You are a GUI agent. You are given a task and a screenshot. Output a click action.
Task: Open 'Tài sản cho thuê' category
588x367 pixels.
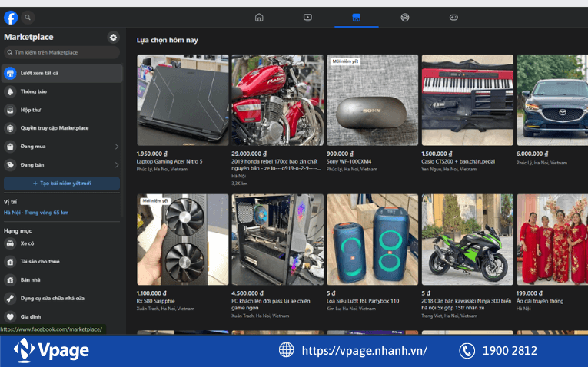click(40, 262)
